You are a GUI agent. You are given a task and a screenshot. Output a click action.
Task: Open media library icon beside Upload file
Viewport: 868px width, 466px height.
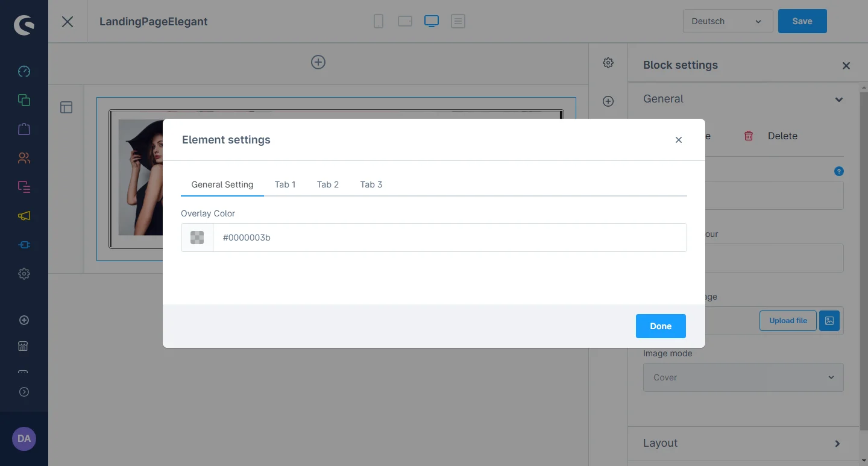click(x=829, y=321)
